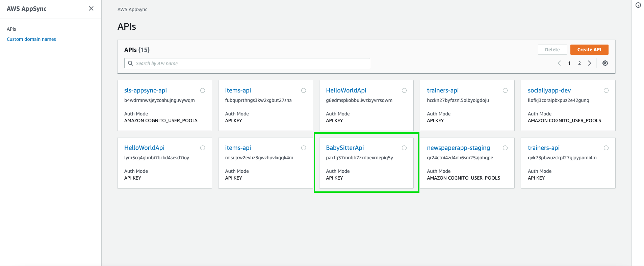Click API ID b4wdrmnwsjeyzoahujnguvywqm

pyautogui.click(x=159, y=100)
